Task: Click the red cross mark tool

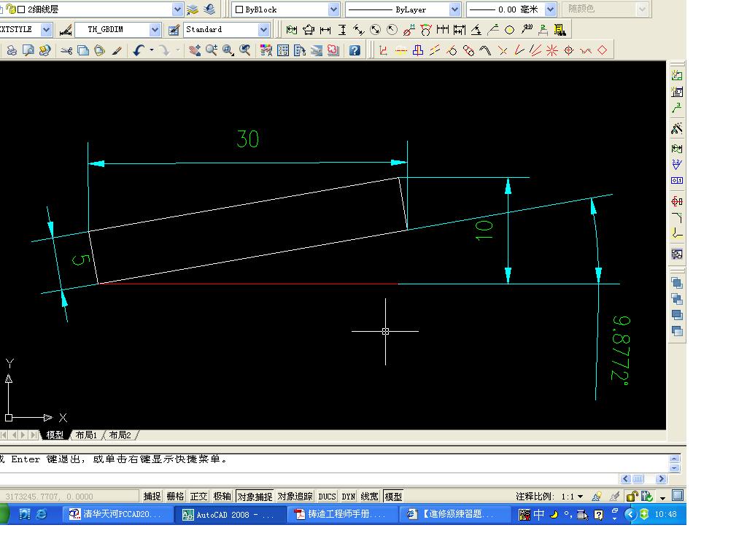Action: (503, 50)
